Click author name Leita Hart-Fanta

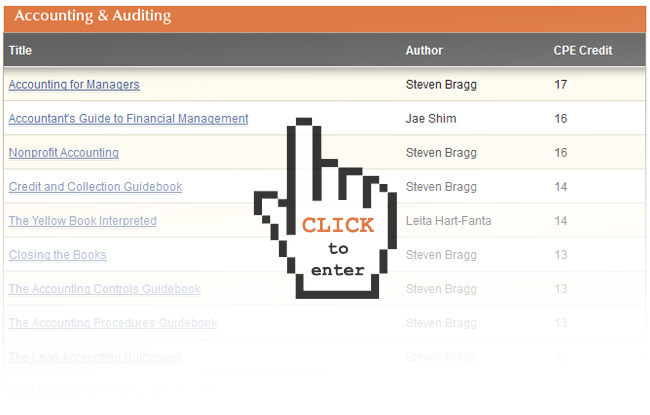(449, 221)
